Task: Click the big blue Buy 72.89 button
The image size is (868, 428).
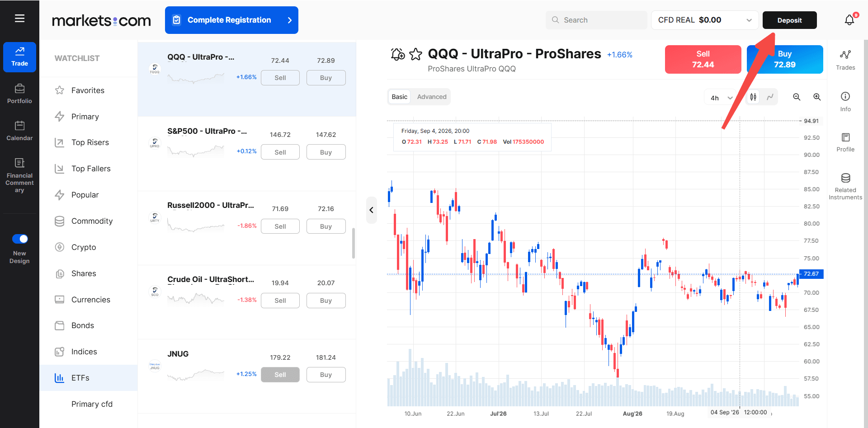Action: pos(785,59)
